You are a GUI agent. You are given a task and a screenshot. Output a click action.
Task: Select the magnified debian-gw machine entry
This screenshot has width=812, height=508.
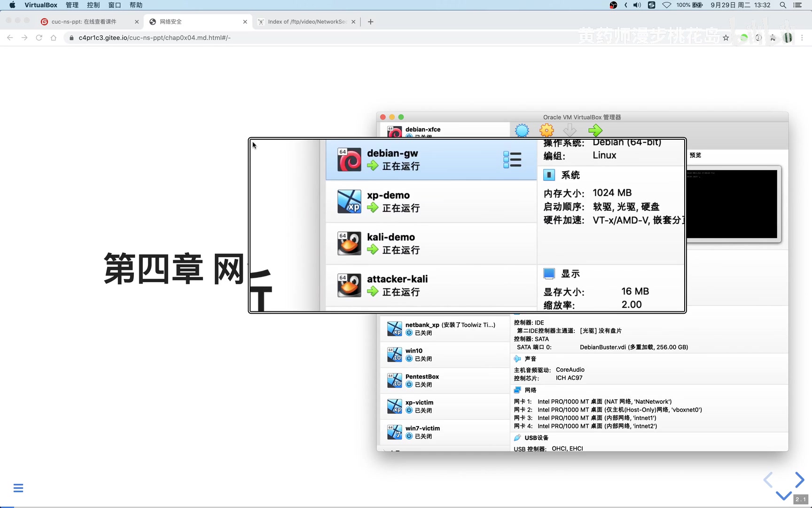pyautogui.click(x=431, y=159)
